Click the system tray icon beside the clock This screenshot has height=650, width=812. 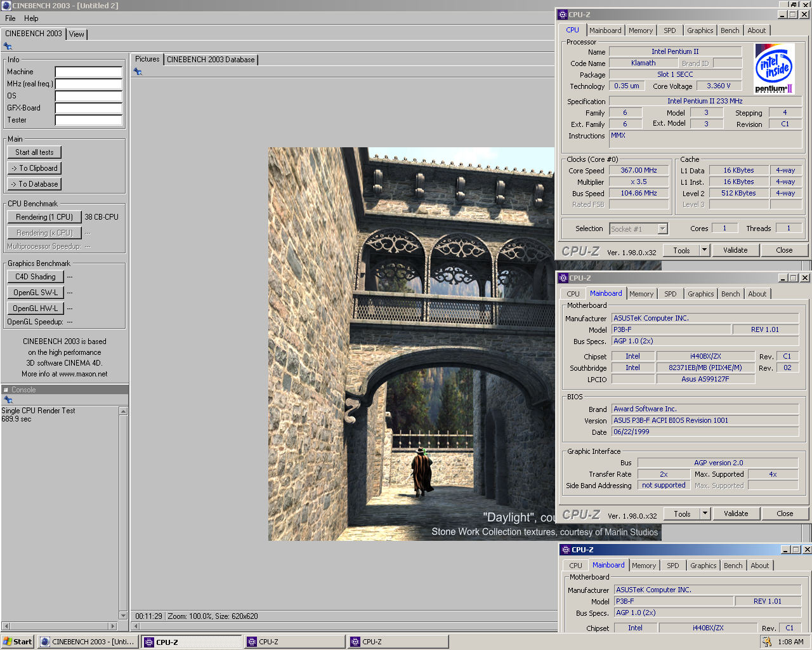pos(768,642)
